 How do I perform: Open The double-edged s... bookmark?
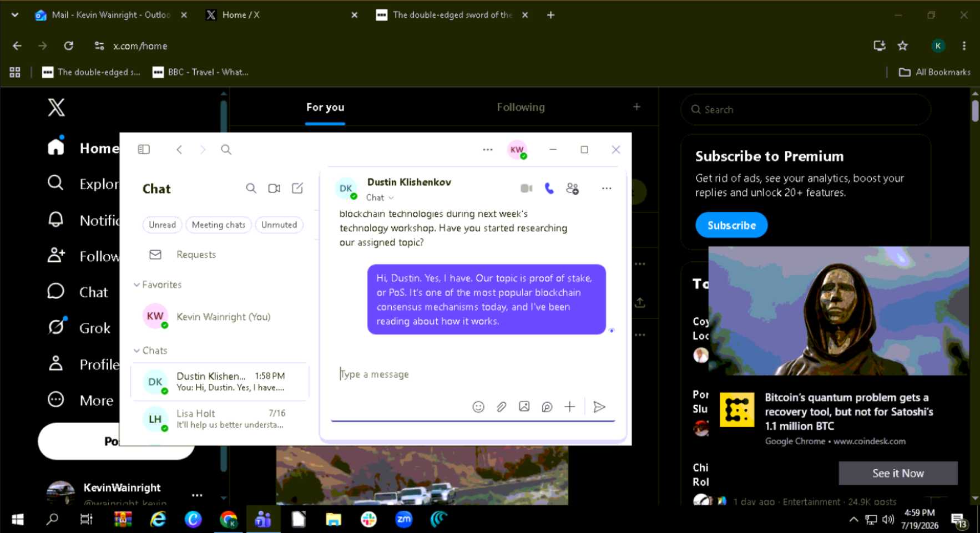tap(92, 72)
